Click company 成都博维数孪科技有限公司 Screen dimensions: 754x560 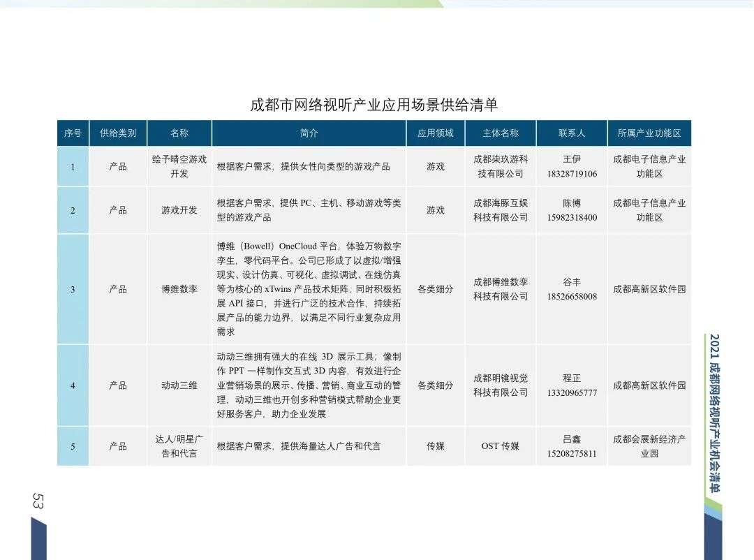coord(501,289)
